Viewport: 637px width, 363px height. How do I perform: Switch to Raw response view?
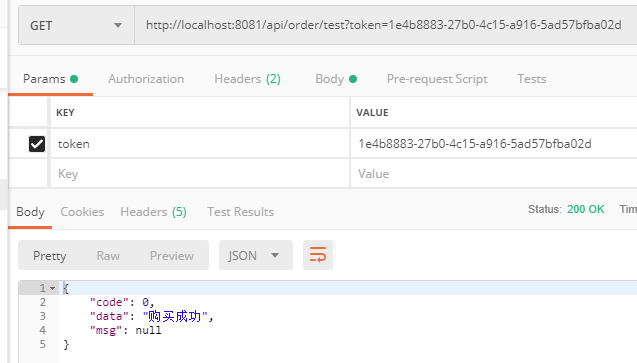[108, 255]
